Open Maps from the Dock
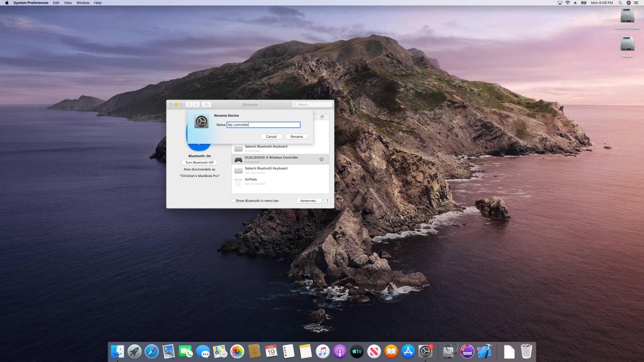 (x=220, y=351)
